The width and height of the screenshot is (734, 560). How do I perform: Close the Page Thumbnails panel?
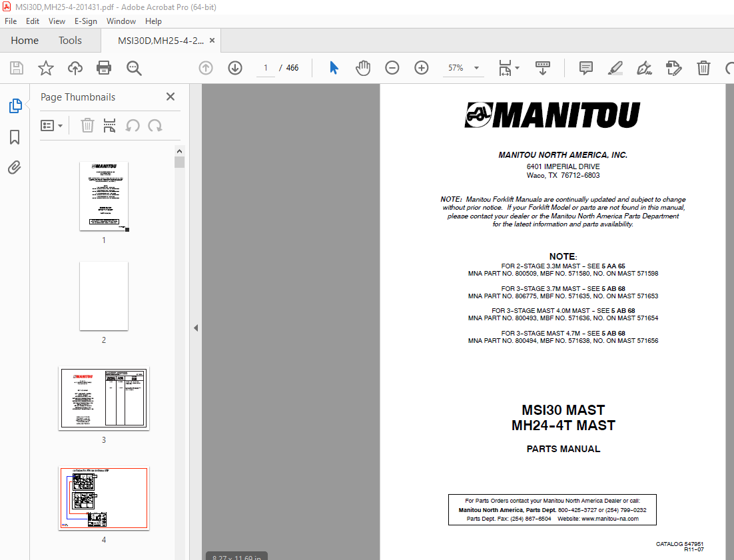point(171,97)
